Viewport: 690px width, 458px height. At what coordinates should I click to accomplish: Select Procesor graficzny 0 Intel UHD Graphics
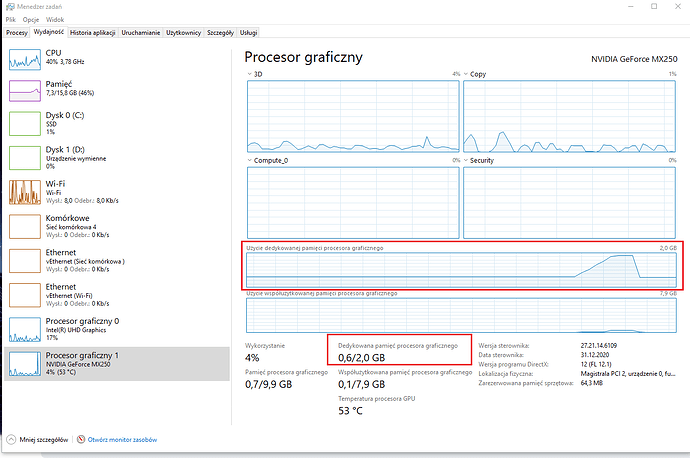coord(24,328)
